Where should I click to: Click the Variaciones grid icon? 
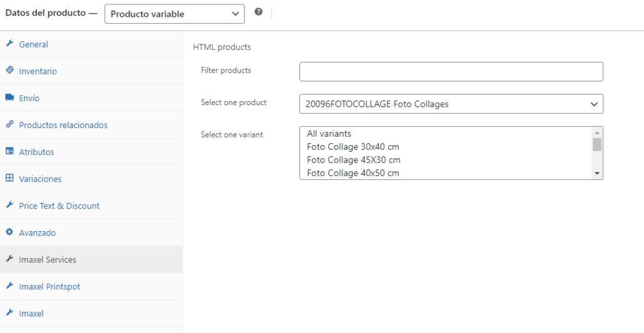(9, 179)
